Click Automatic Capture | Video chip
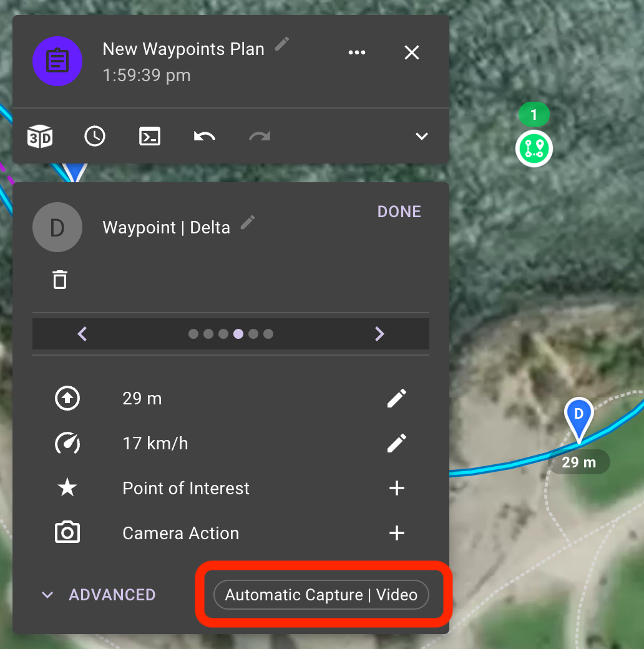The width and height of the screenshot is (644, 649). [321, 595]
